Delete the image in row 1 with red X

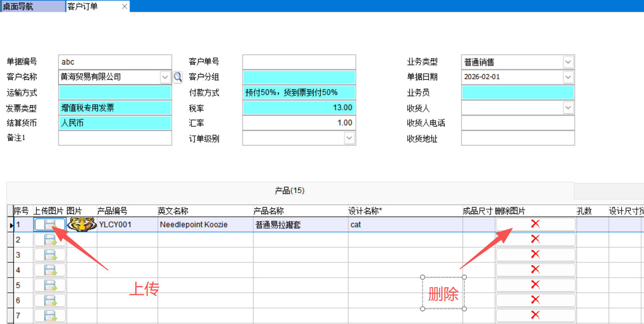pos(535,224)
